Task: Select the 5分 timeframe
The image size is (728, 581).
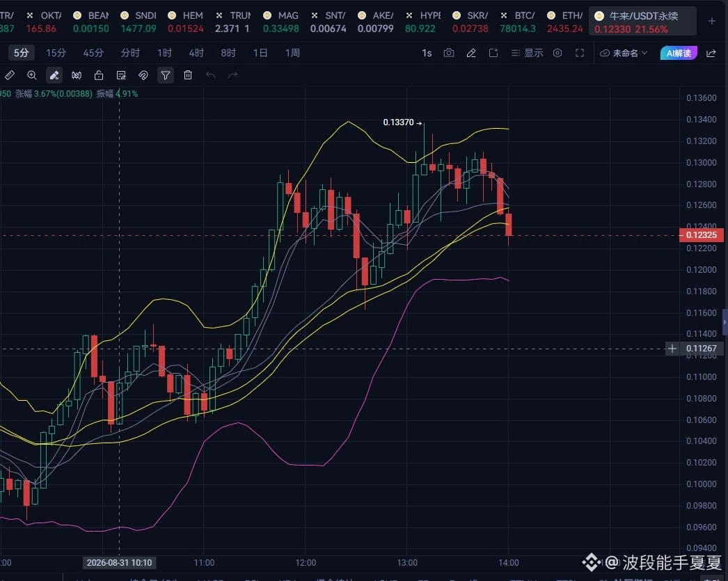Action: (21, 53)
